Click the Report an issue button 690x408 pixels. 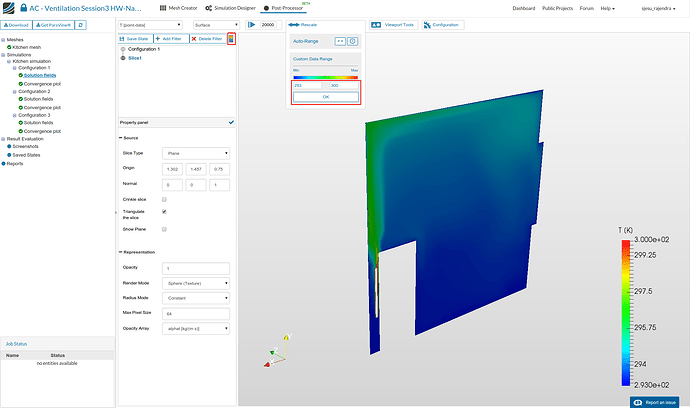pos(657,401)
